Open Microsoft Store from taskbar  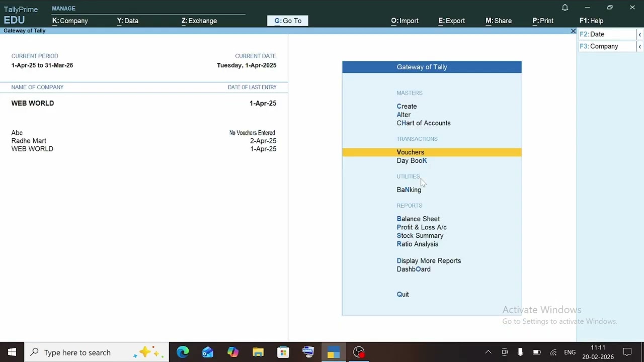point(283,352)
